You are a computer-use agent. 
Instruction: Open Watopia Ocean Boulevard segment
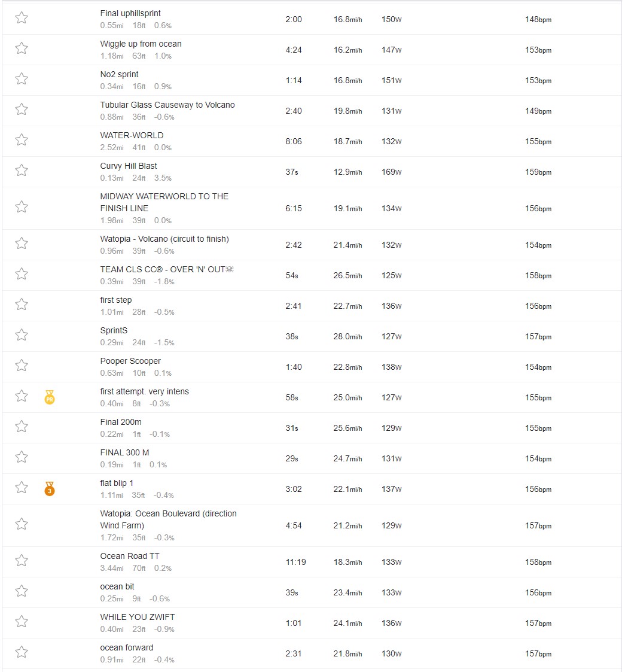point(168,519)
